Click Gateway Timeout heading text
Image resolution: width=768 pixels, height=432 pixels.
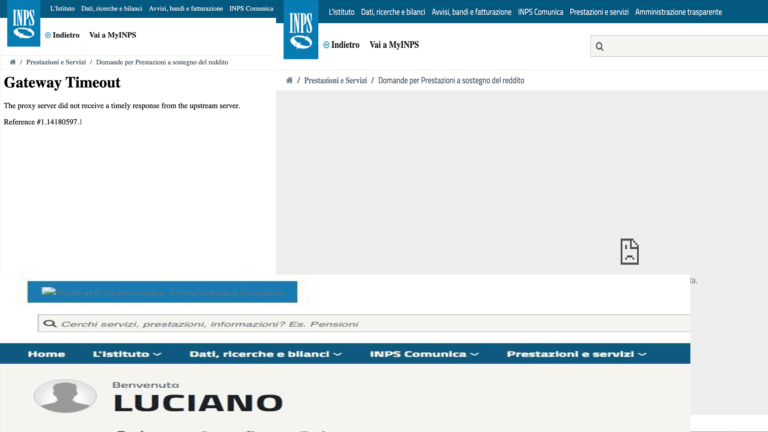(x=62, y=83)
